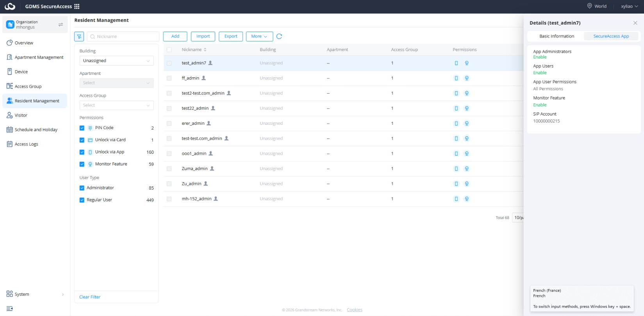The image size is (644, 316).
Task: Uncheck the PIN Code permission filter
Action: 82,128
